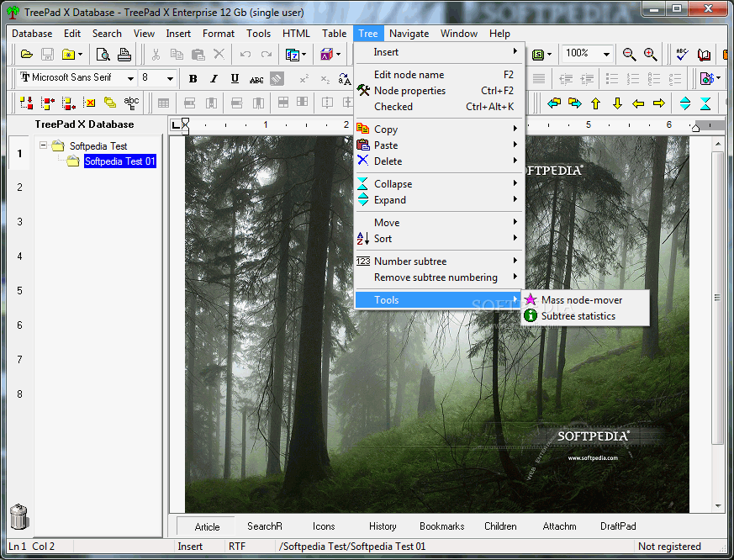The height and width of the screenshot is (560, 734).
Task: Click the delete node red X icon
Action: tap(89, 103)
